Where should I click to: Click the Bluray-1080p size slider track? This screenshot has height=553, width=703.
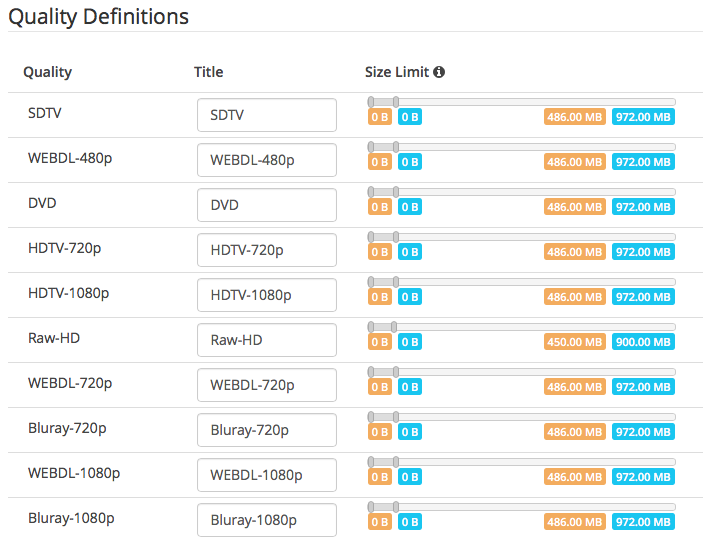coord(530,507)
